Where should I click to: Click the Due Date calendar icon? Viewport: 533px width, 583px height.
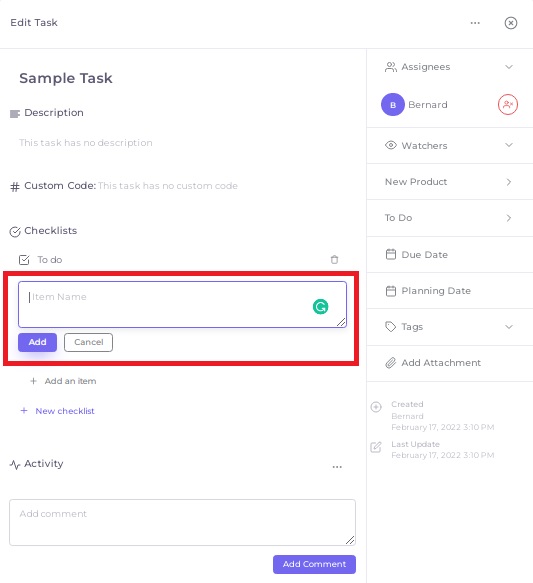(x=391, y=254)
